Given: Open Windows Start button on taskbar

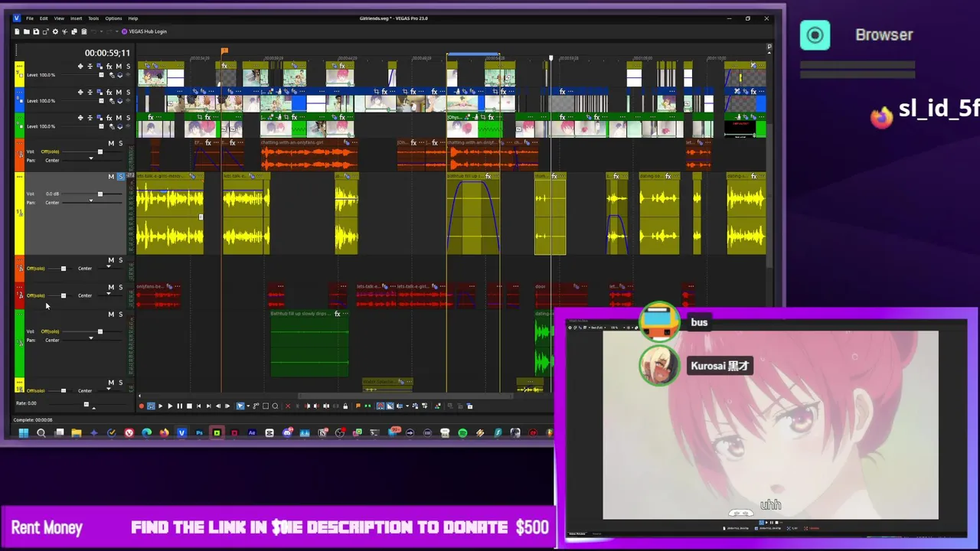Looking at the screenshot, I should coord(24,432).
